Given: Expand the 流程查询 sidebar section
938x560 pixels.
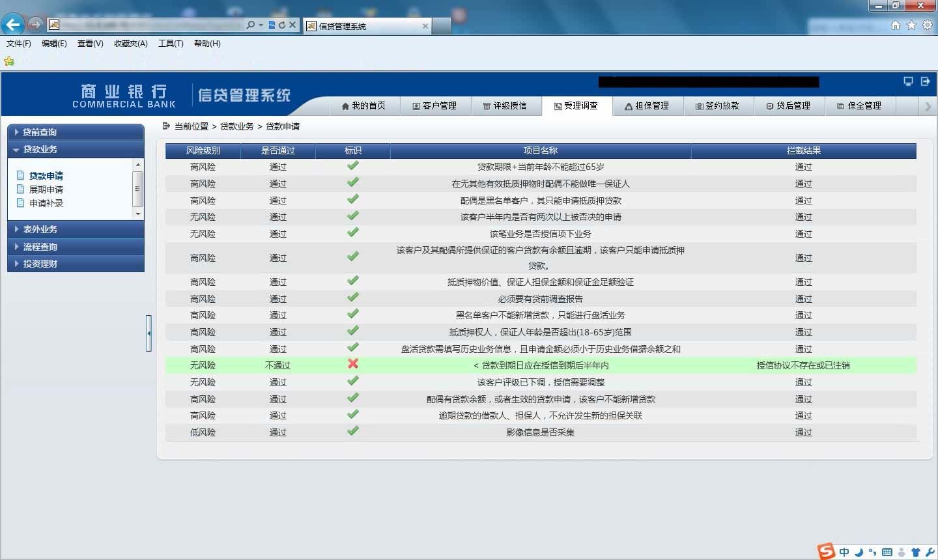Looking at the screenshot, I should click(x=76, y=247).
